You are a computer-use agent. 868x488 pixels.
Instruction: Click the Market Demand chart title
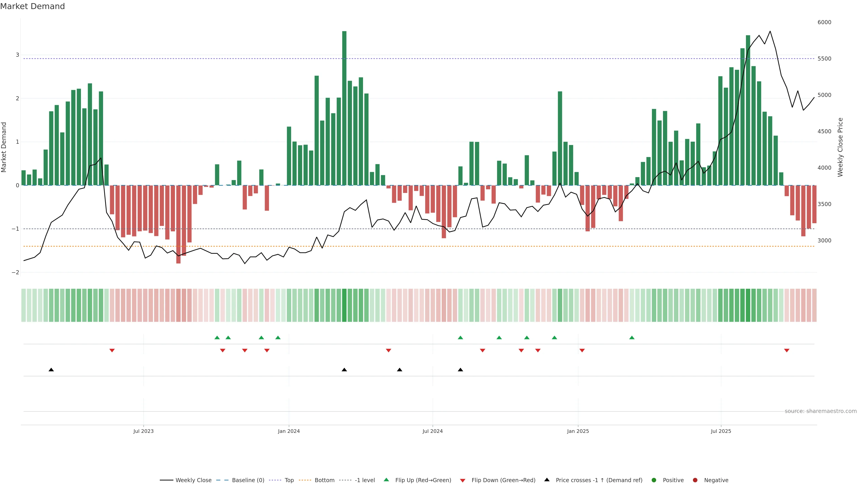tap(32, 6)
